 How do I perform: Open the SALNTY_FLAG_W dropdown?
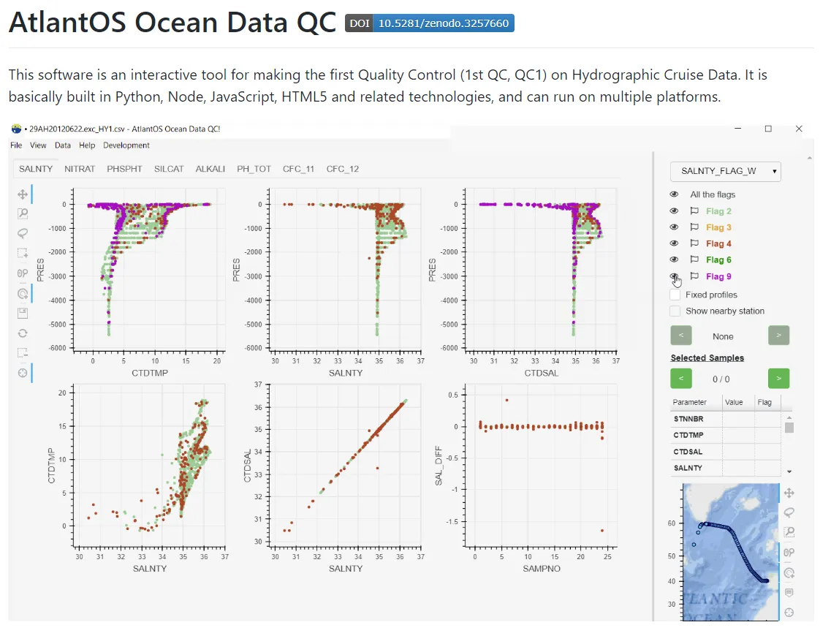[x=725, y=171]
